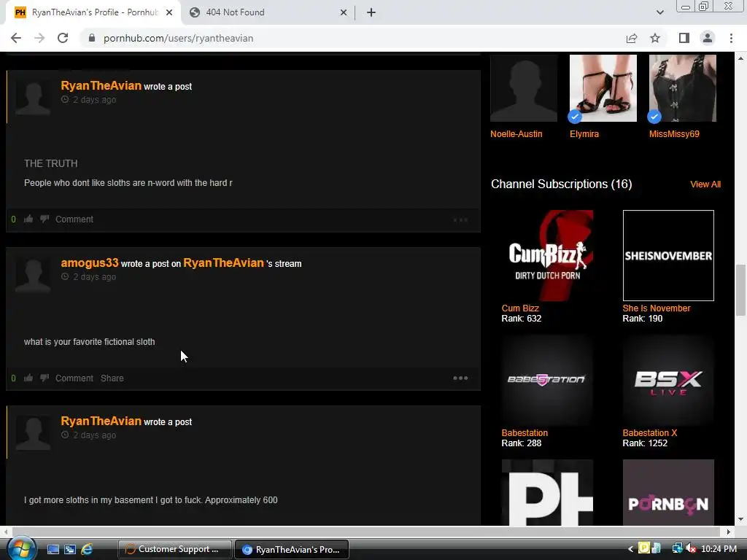
Task: Open the Noelle-Austin profile thumbnail
Action: coord(524,88)
